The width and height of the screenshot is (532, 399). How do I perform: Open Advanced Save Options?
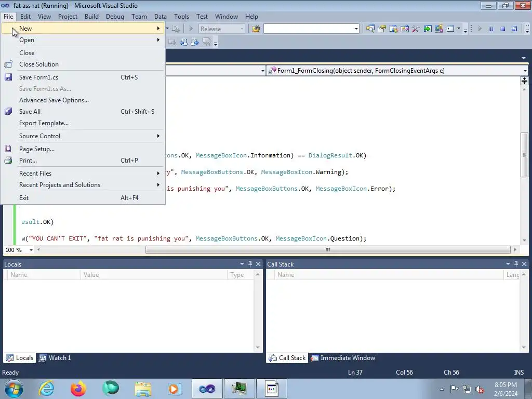click(x=83, y=100)
